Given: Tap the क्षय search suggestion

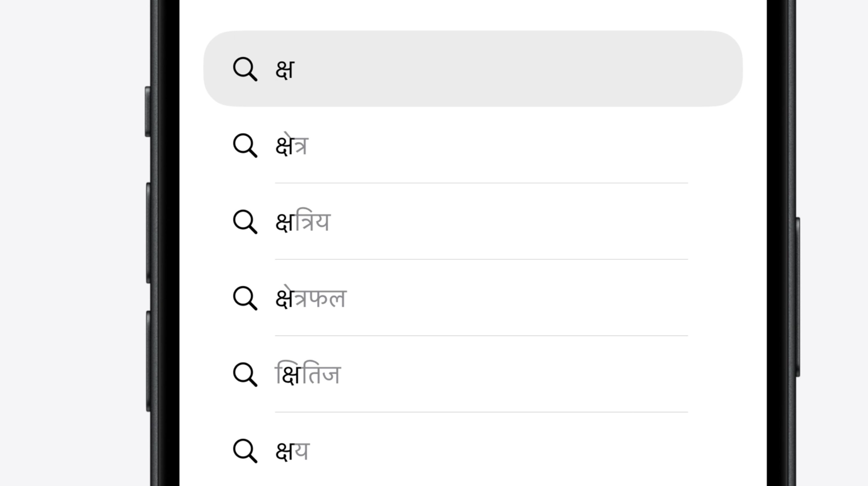Looking at the screenshot, I should tap(292, 451).
